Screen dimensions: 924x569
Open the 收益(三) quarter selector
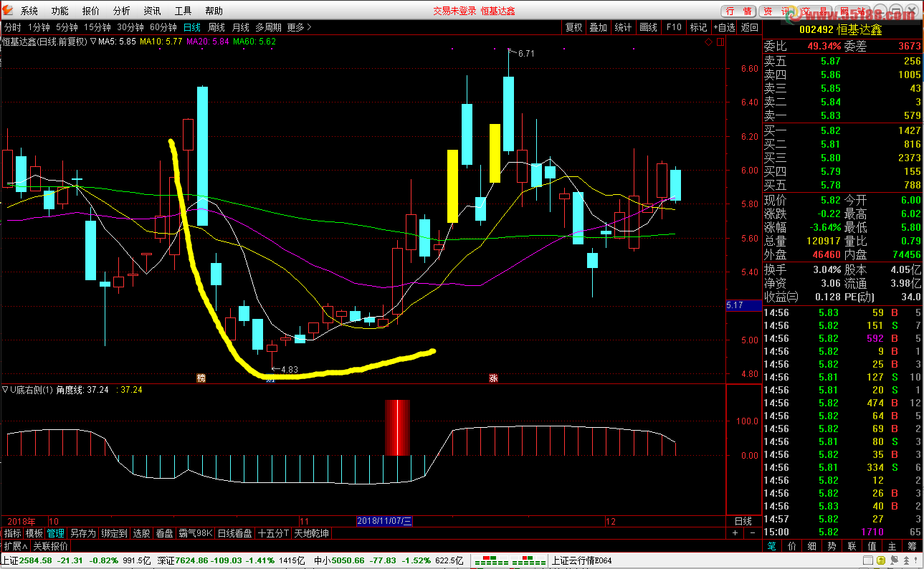[781, 297]
